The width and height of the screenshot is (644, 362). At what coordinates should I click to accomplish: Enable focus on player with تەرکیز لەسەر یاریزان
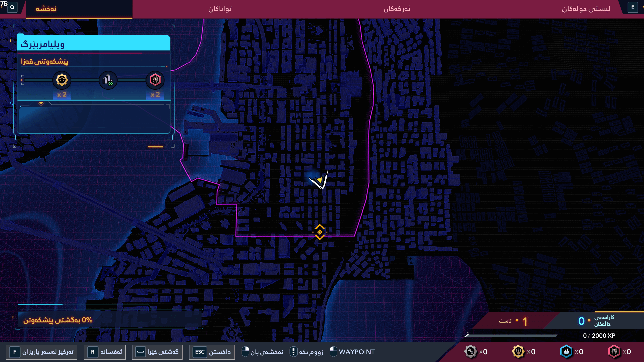(42, 352)
